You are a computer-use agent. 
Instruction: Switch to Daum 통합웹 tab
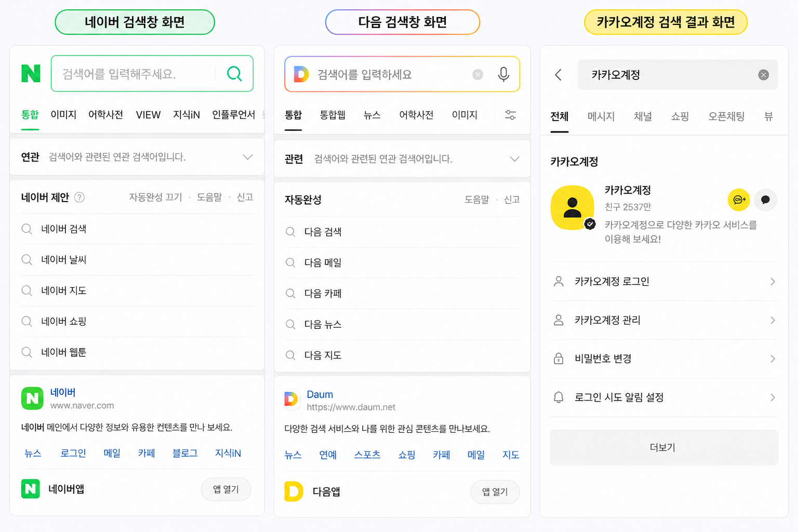click(332, 115)
